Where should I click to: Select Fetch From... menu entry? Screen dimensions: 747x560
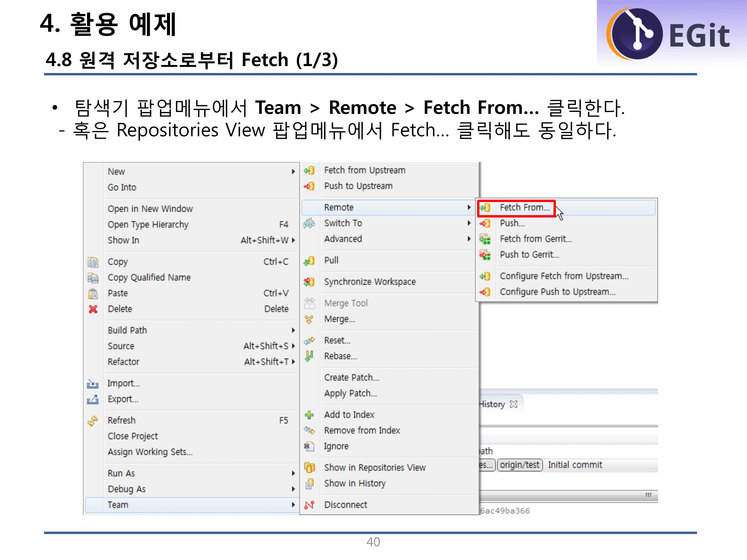coord(524,208)
